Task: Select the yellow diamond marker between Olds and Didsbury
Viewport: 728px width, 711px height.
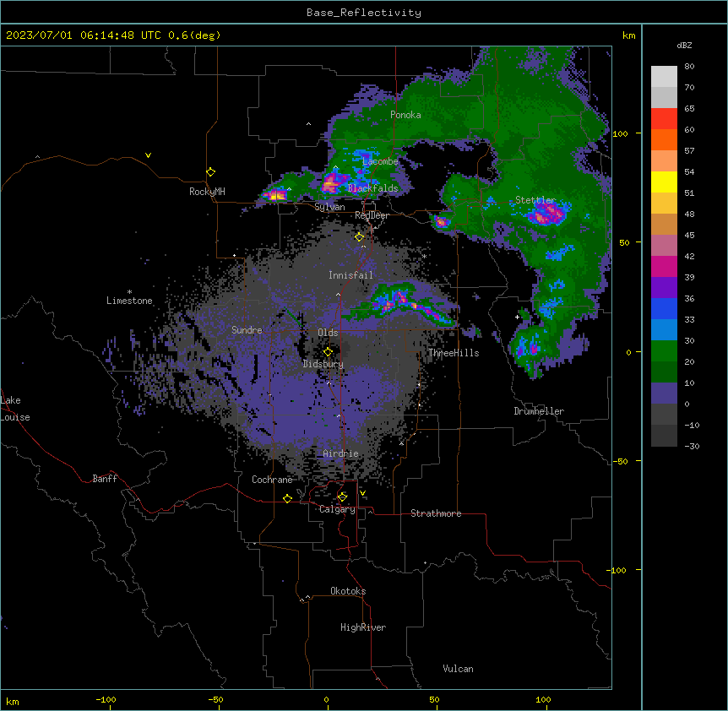Action: tap(328, 351)
